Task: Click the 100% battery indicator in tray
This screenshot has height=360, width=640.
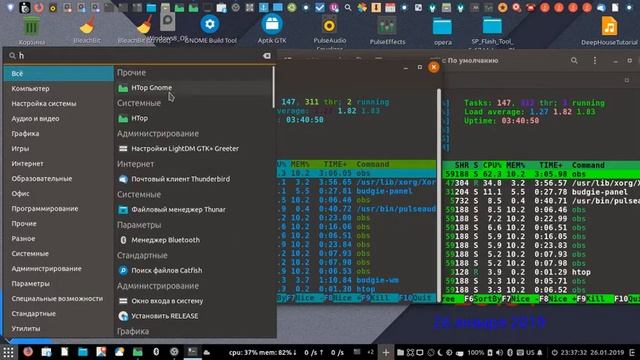Action: (476, 352)
